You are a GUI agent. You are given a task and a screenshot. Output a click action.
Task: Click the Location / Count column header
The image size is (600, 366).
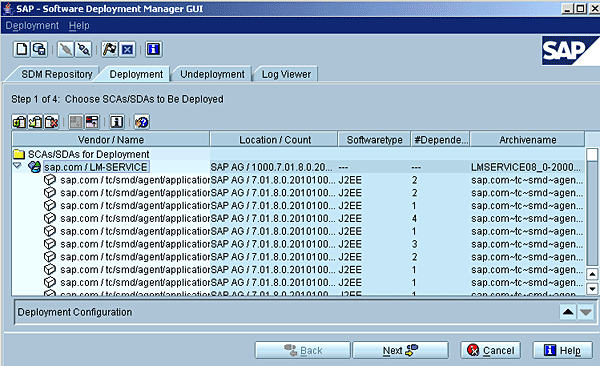click(275, 140)
